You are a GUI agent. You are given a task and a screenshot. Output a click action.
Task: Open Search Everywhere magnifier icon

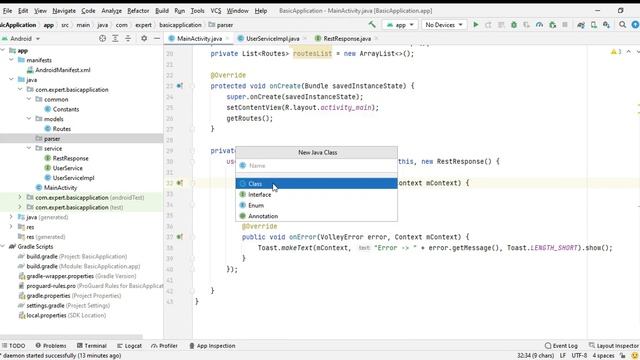(x=622, y=25)
